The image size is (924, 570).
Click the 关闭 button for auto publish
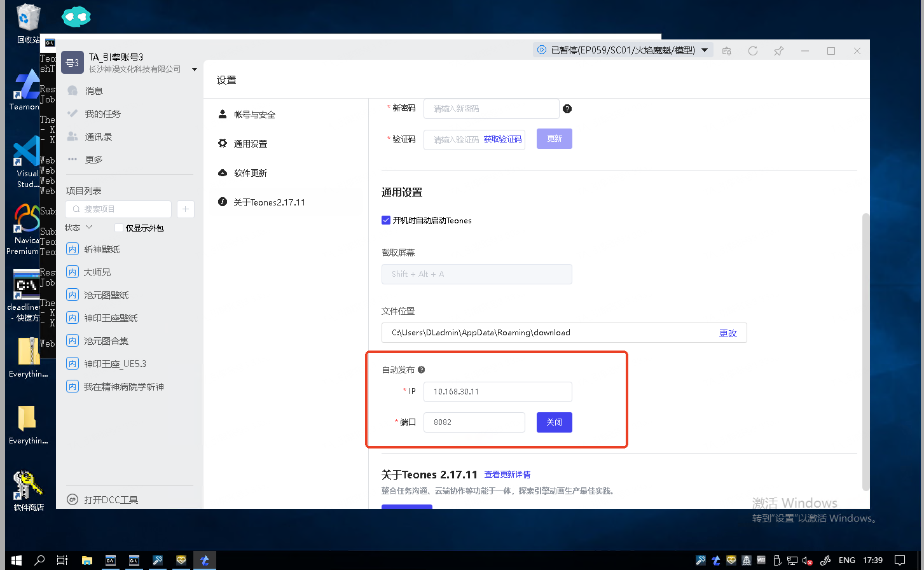point(554,422)
